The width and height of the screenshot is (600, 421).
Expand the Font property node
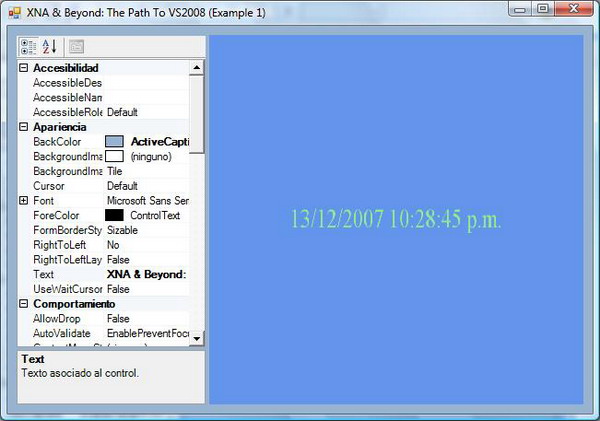pyautogui.click(x=24, y=201)
